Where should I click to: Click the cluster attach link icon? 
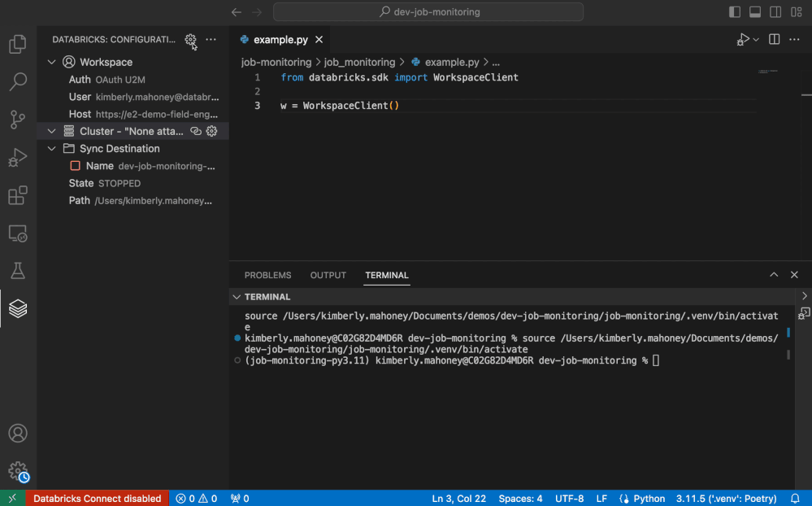[195, 131]
